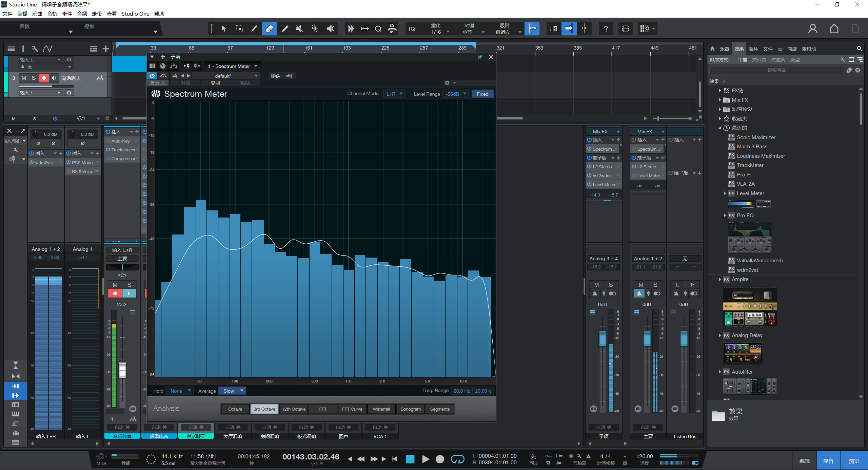This screenshot has width=868, height=470.
Task: Open the Average Slow dropdown
Action: 233,391
